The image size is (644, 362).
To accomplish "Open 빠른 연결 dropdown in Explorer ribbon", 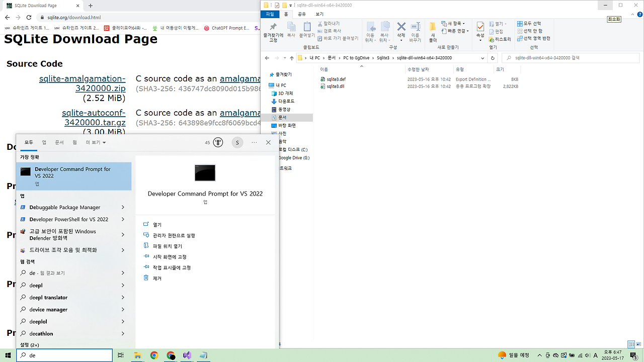I will click(455, 31).
